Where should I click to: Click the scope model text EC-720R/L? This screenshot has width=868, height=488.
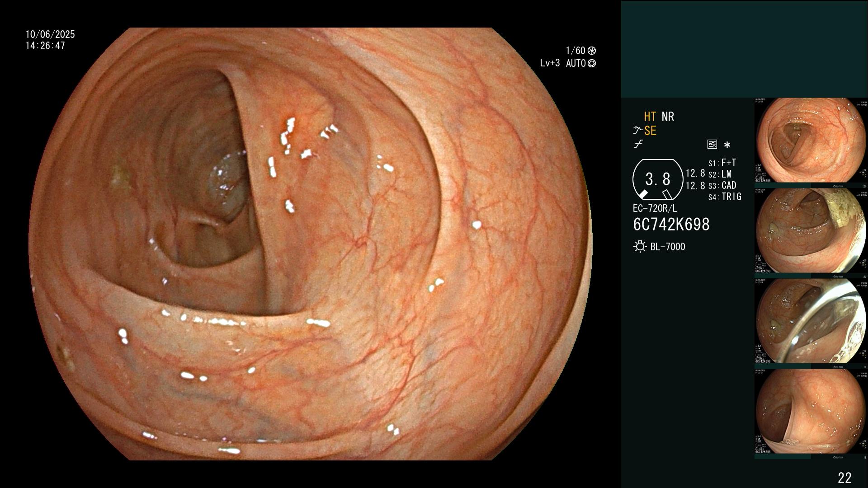click(655, 208)
